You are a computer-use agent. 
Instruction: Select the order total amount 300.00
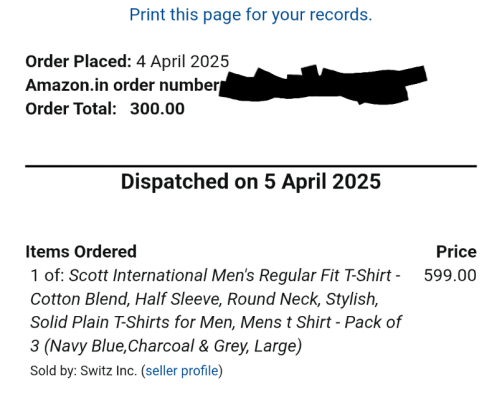tap(157, 109)
